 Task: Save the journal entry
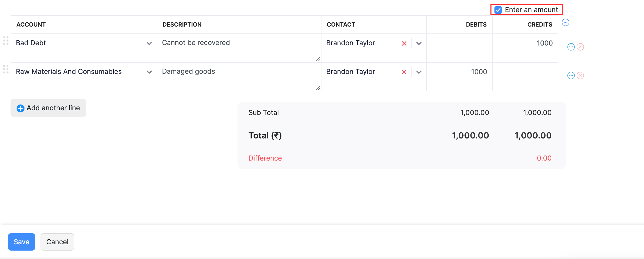(22, 242)
